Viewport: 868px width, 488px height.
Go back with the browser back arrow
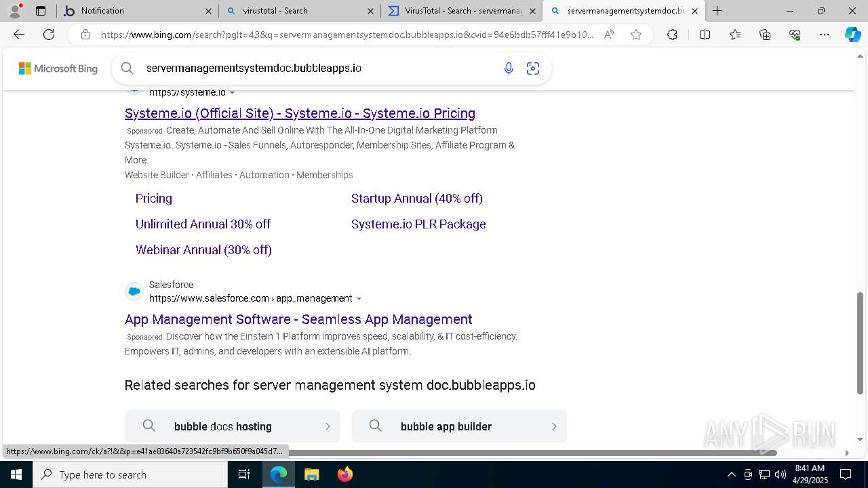pos(19,35)
